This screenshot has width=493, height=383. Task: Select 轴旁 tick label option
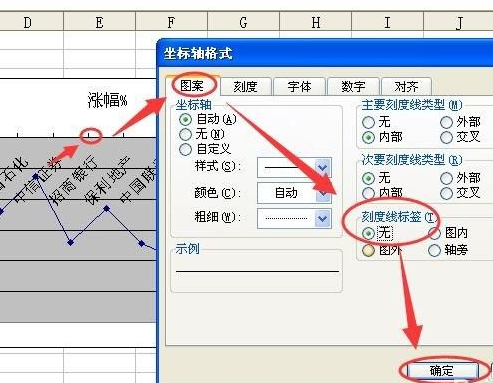[x=434, y=250]
